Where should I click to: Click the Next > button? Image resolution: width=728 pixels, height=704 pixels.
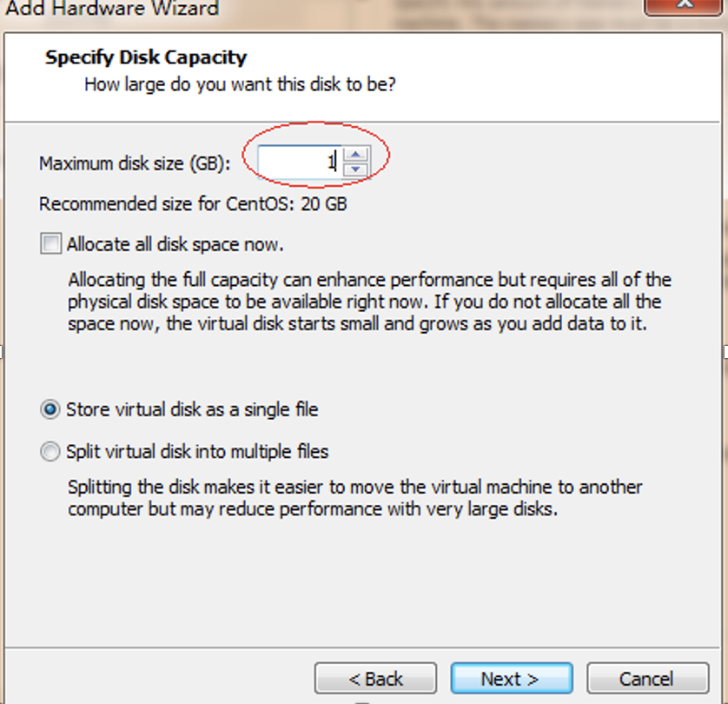511,679
